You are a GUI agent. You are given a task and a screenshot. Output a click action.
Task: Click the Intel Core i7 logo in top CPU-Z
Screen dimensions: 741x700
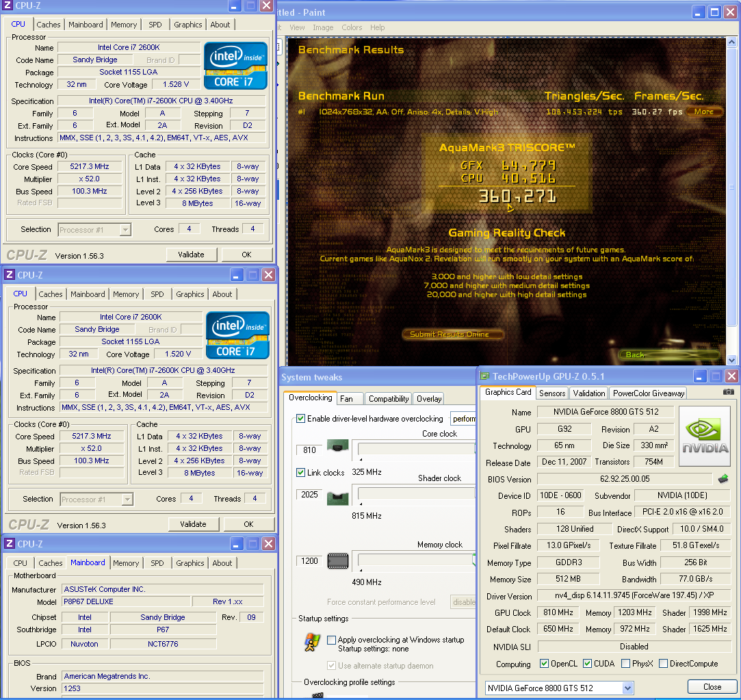(235, 66)
